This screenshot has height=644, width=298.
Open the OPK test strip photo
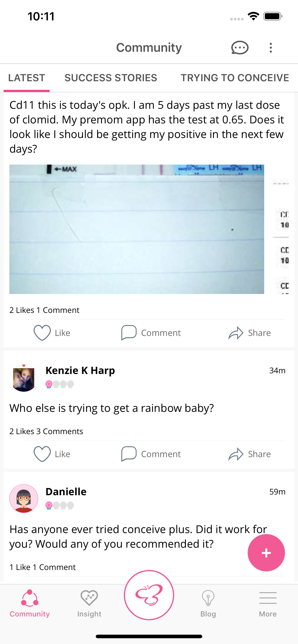pos(137,229)
